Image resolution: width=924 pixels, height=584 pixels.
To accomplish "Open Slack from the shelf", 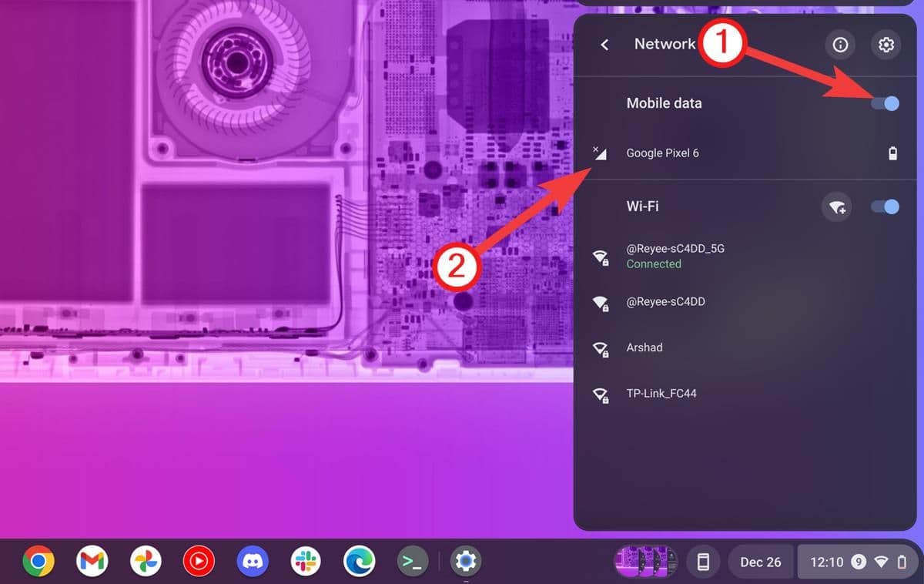I will click(306, 562).
